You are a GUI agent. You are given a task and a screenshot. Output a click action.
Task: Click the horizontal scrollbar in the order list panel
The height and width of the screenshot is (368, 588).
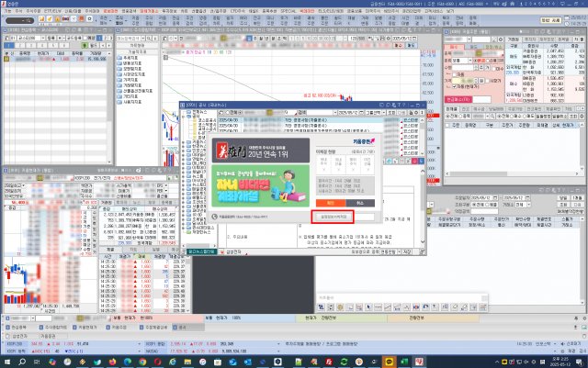(x=513, y=173)
